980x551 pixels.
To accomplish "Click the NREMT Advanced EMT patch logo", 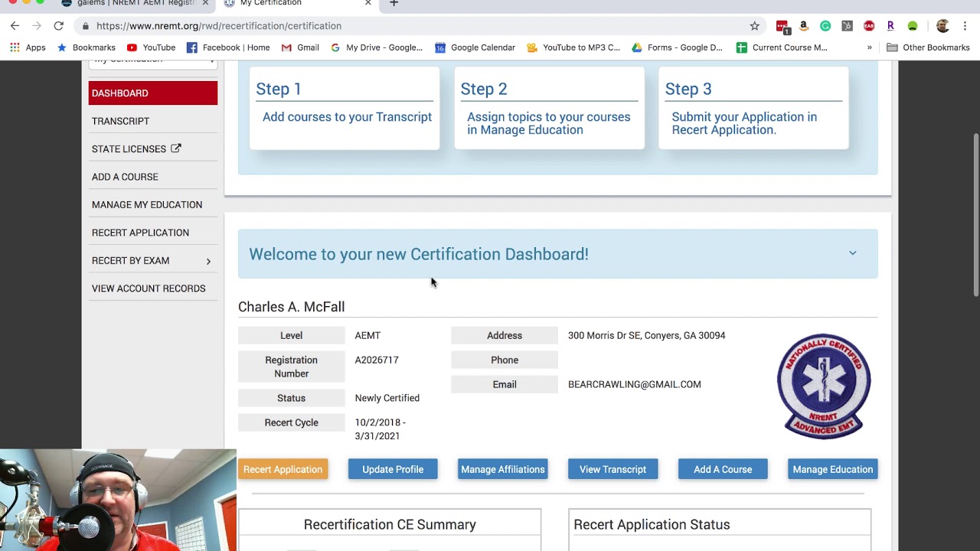I will pyautogui.click(x=824, y=386).
